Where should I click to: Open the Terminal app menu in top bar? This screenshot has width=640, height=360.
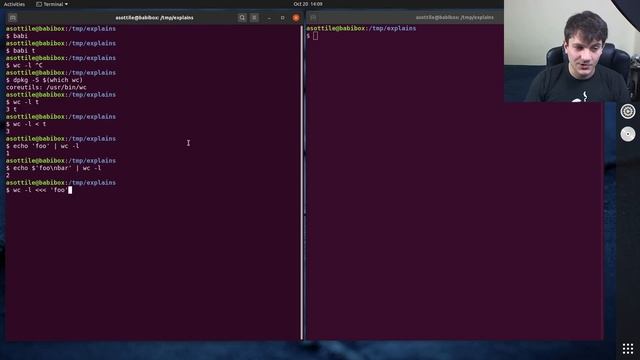pos(52,4)
